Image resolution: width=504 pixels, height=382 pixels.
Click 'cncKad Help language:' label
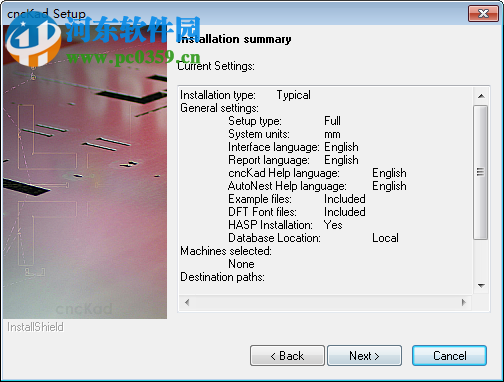point(284,173)
